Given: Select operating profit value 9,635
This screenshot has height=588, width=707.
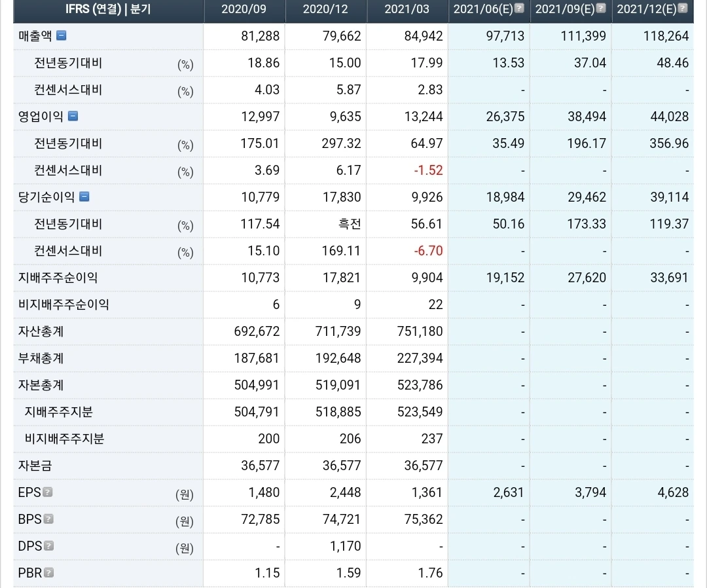Looking at the screenshot, I should pos(345,117).
